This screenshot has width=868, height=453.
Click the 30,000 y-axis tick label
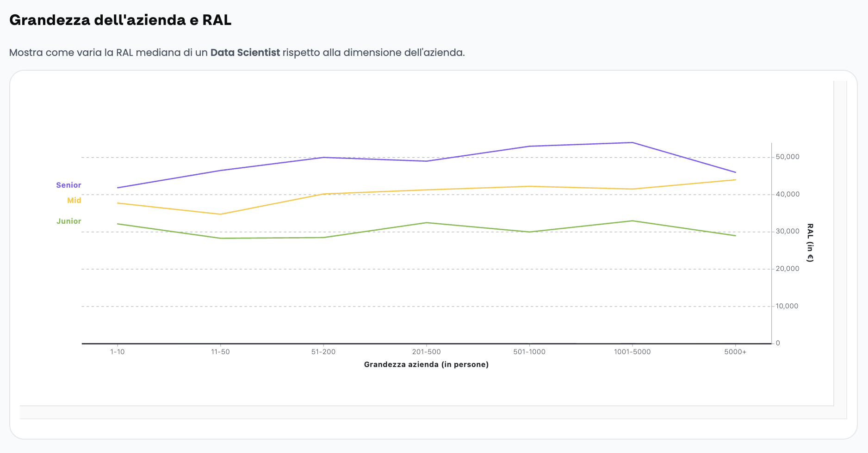click(x=787, y=232)
